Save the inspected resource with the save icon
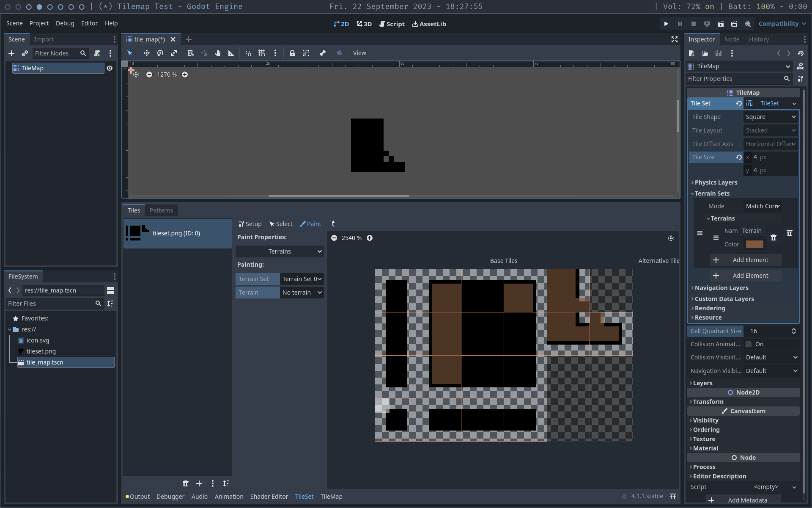The width and height of the screenshot is (812, 508). pyautogui.click(x=718, y=53)
